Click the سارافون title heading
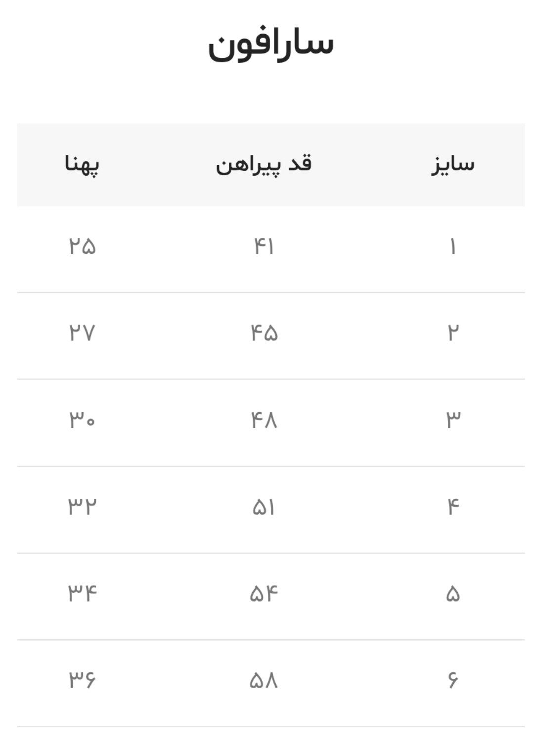This screenshot has height=756, width=534. 270,45
